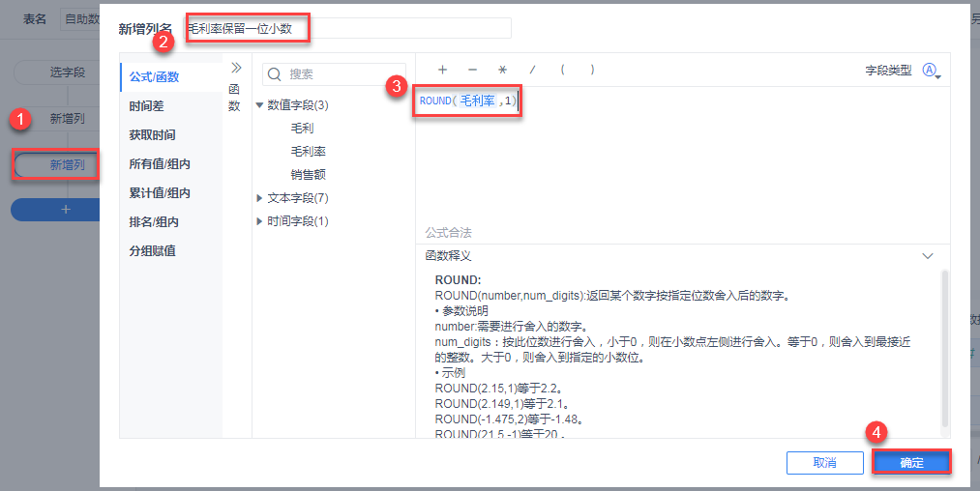The height and width of the screenshot is (491, 980).
Task: Switch to 分组赋值 tab
Action: click(x=171, y=250)
